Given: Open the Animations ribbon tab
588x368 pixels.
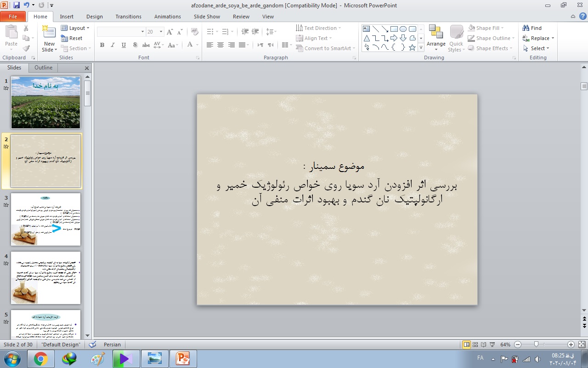Looking at the screenshot, I should click(x=167, y=17).
